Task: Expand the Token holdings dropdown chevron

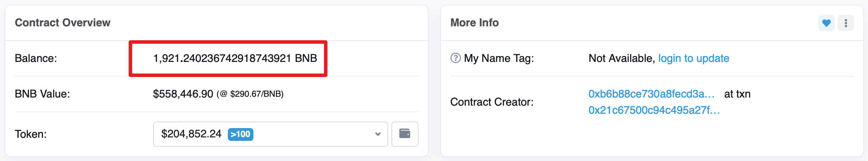Action: [378, 134]
